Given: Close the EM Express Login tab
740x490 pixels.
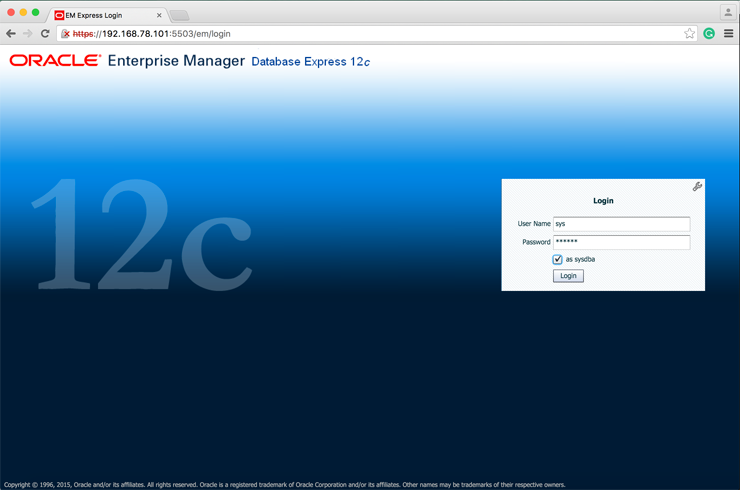Looking at the screenshot, I should [x=159, y=15].
